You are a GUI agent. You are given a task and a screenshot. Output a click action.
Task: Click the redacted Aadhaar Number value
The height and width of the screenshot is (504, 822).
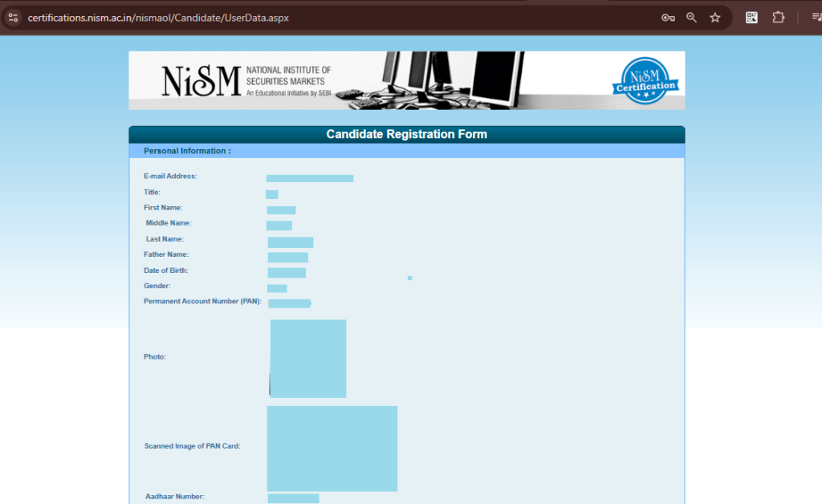click(x=293, y=498)
